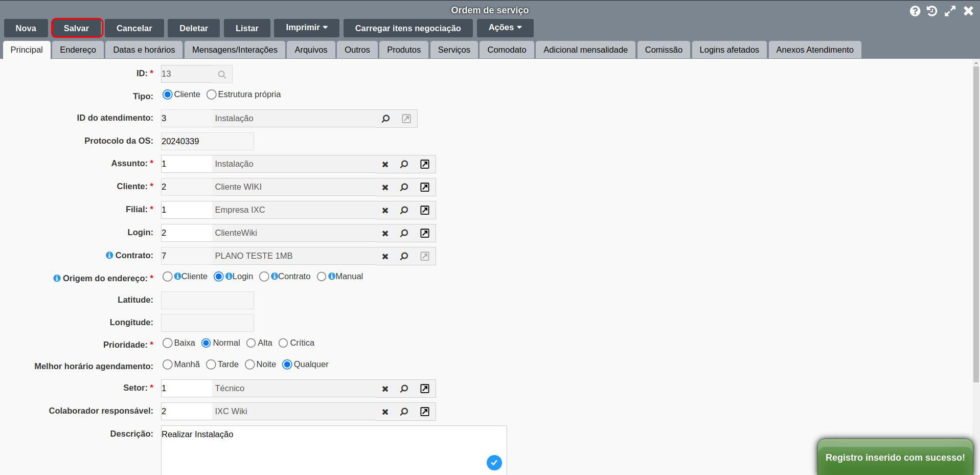Image resolution: width=980 pixels, height=475 pixels.
Task: Click the Cancelar button
Action: [x=134, y=28]
